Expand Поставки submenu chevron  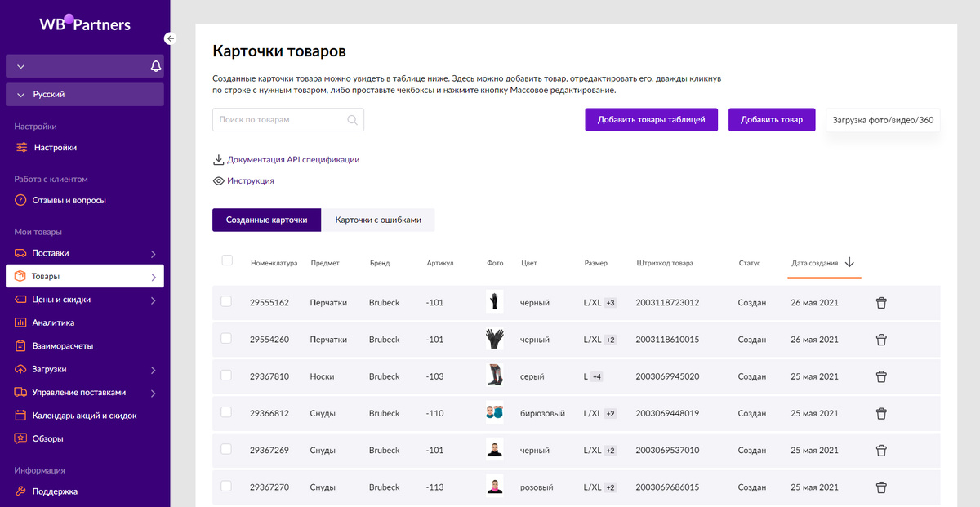154,254
